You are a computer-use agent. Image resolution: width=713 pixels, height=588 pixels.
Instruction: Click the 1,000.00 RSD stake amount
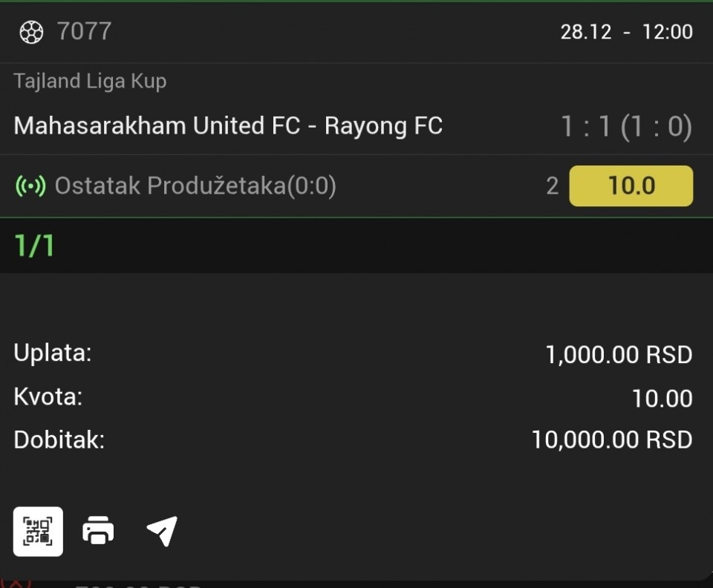click(x=619, y=355)
